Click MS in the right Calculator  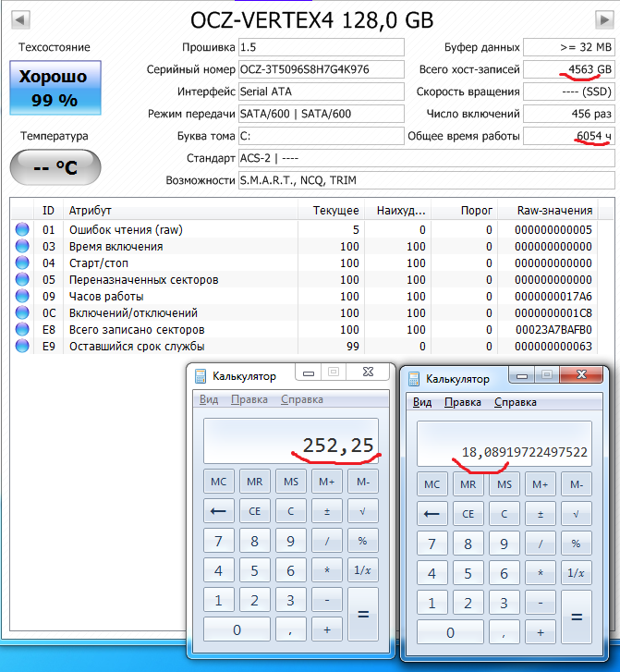point(505,484)
